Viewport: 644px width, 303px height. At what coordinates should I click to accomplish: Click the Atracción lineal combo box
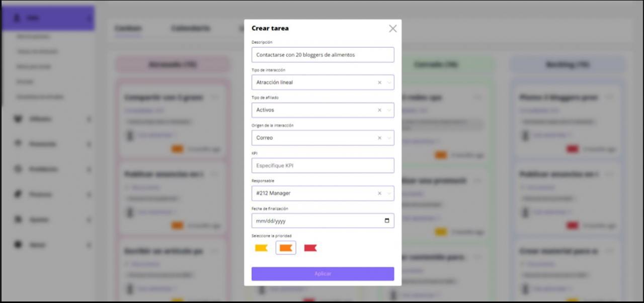point(312,82)
